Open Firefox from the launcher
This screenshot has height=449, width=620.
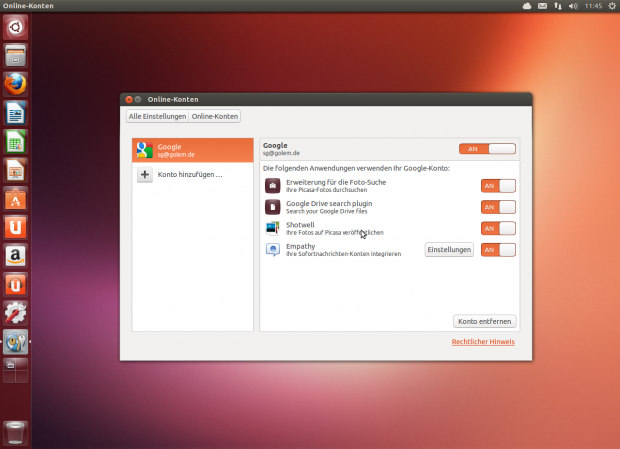point(15,83)
